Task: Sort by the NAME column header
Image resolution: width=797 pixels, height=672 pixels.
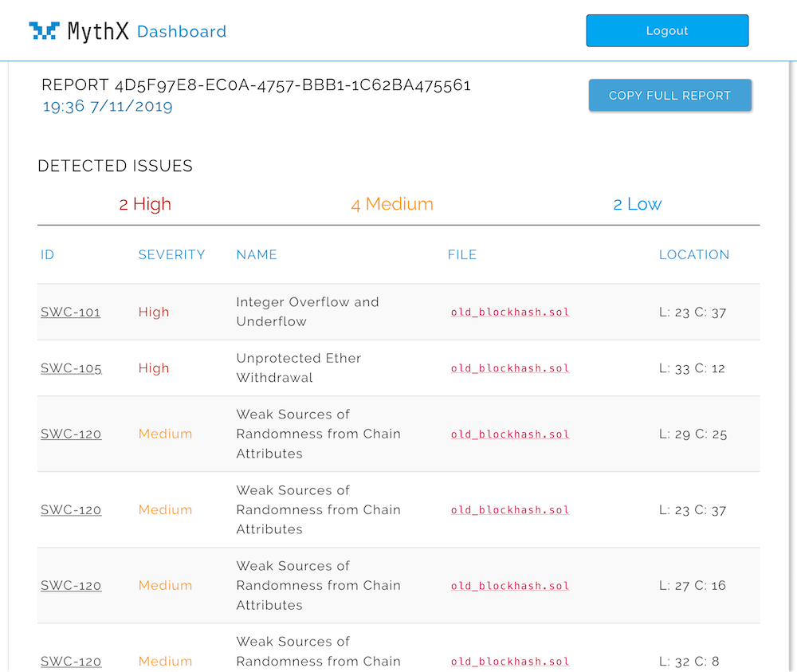Action: pyautogui.click(x=256, y=254)
